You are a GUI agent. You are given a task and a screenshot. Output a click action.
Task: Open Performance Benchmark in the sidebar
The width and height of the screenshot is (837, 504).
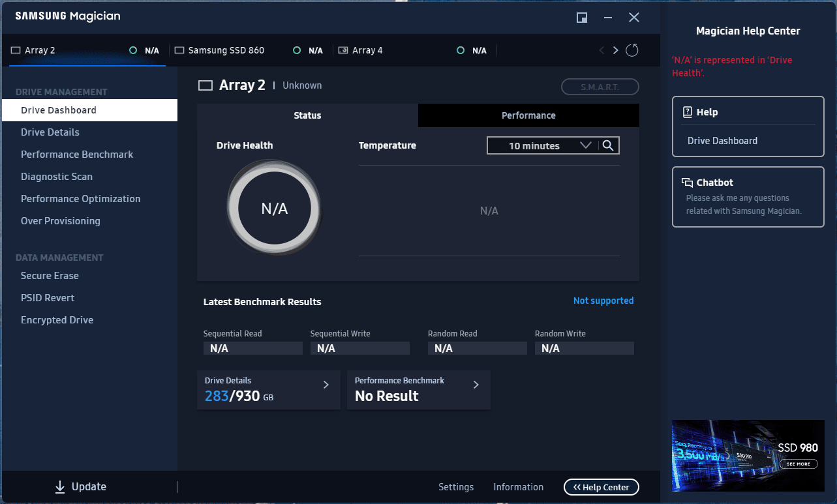click(x=89, y=155)
